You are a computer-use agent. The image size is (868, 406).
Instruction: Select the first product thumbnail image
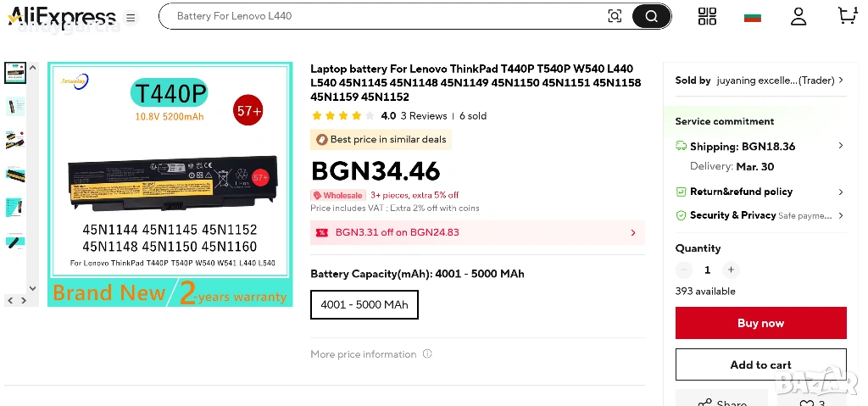[x=15, y=73]
